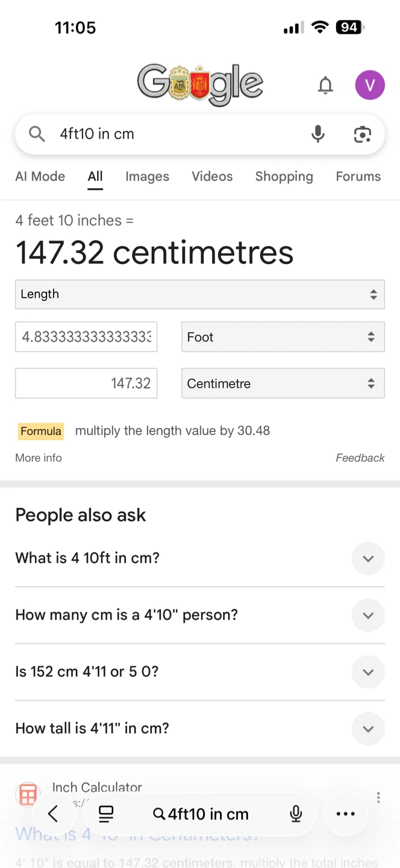Image resolution: width=400 pixels, height=868 pixels.
Task: Select the 147.32 centimetre value field
Action: coord(86,383)
